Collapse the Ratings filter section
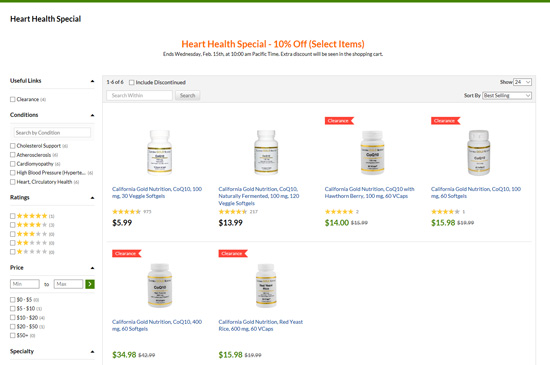The width and height of the screenshot is (550, 365). pyautogui.click(x=92, y=198)
